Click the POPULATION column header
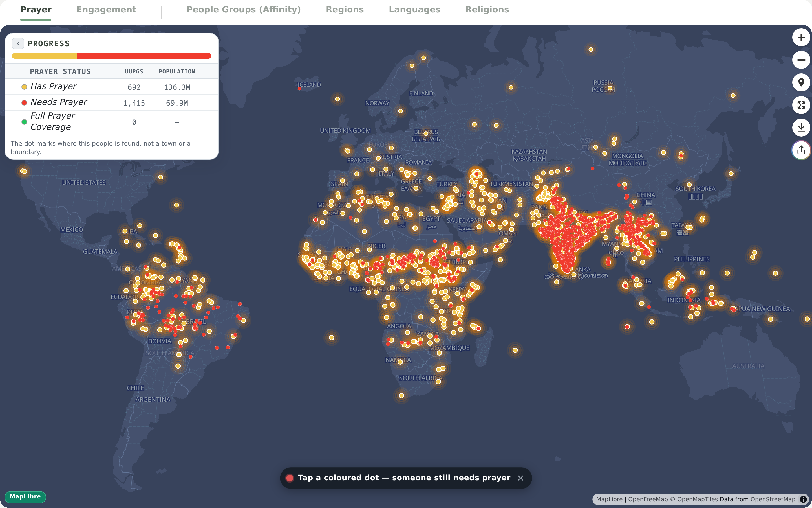This screenshot has height=508, width=812. coord(177,72)
